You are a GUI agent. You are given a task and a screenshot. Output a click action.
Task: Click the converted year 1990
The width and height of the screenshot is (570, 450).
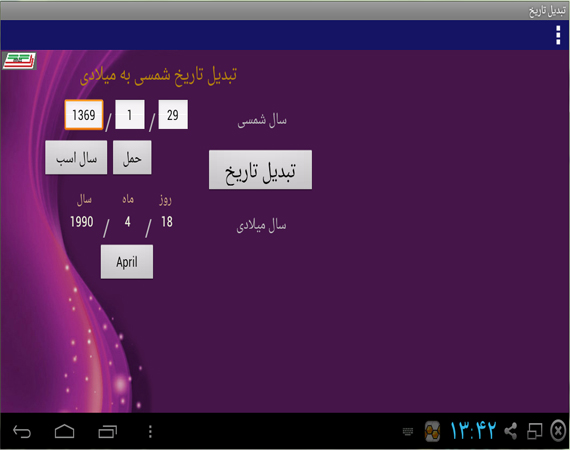click(82, 222)
